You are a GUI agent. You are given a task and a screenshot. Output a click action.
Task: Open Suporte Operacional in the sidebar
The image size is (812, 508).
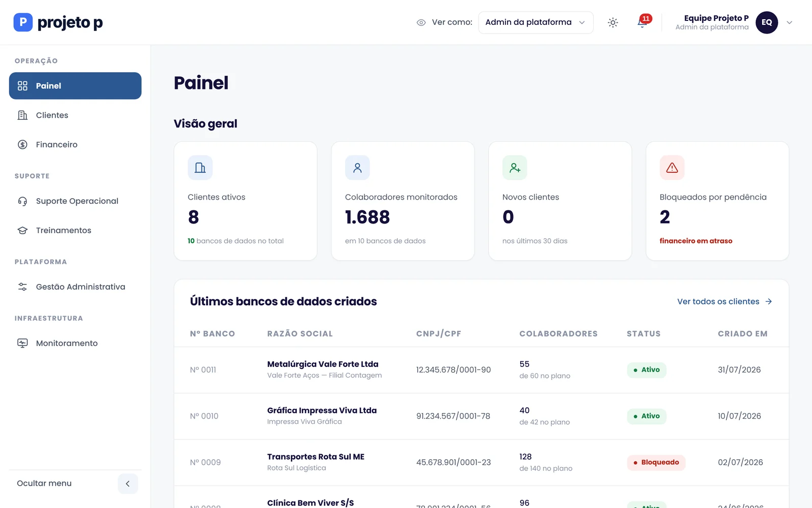click(75, 201)
